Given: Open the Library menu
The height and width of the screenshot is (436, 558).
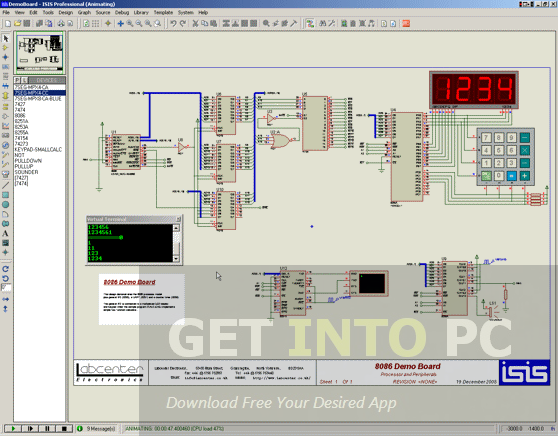Looking at the screenshot, I should [141, 12].
